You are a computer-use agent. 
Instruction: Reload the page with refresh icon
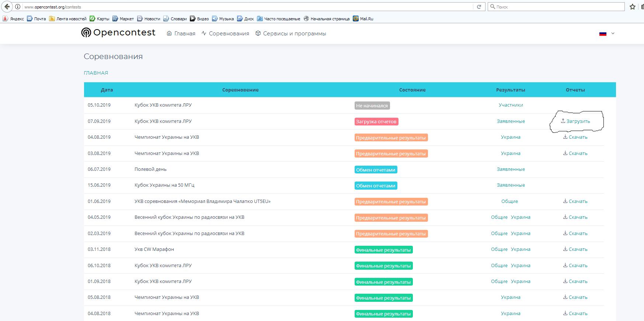click(479, 7)
